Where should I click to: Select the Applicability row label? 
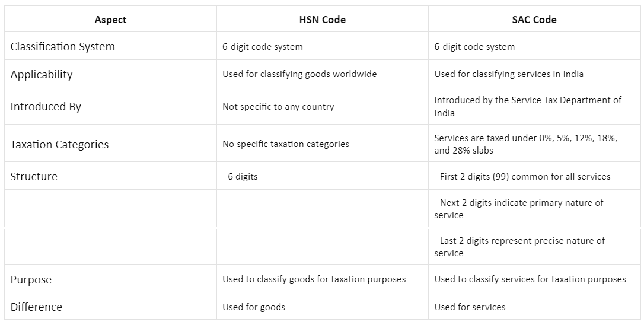tap(42, 74)
